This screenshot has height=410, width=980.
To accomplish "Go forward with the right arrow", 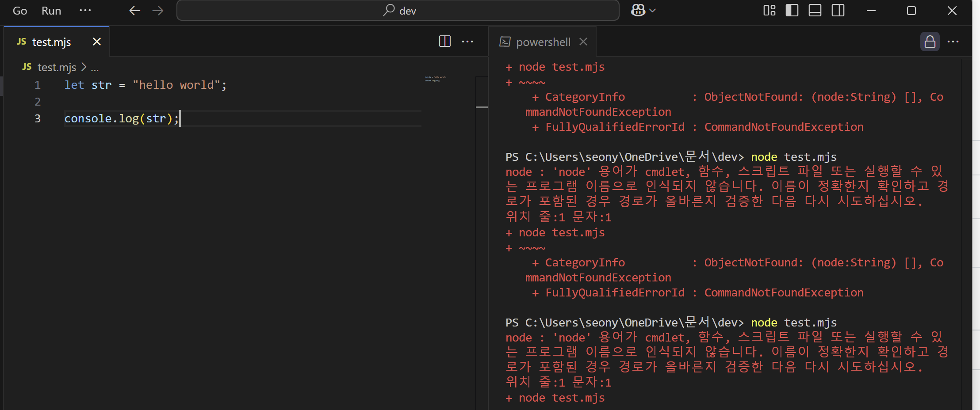I will click(x=158, y=11).
